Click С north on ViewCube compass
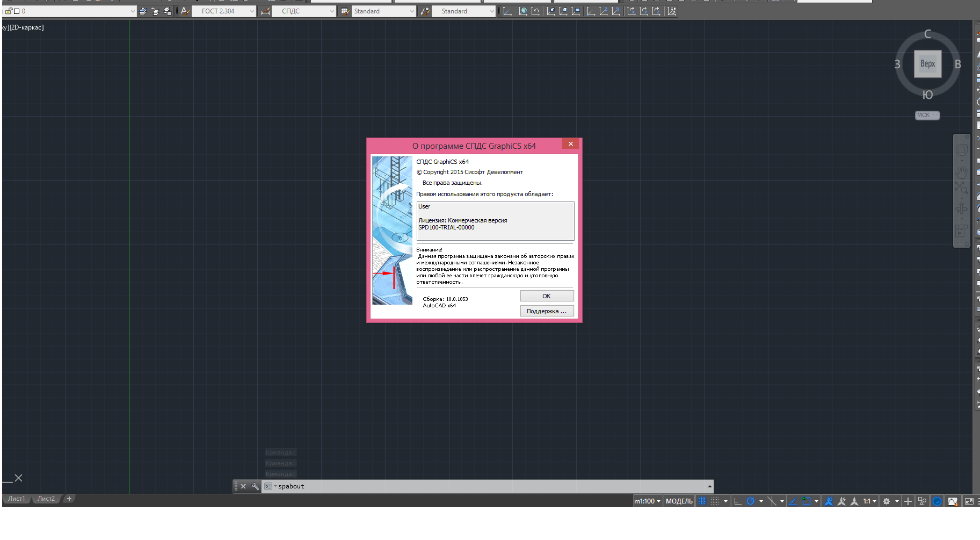The width and height of the screenshot is (980, 540). pos(927,34)
